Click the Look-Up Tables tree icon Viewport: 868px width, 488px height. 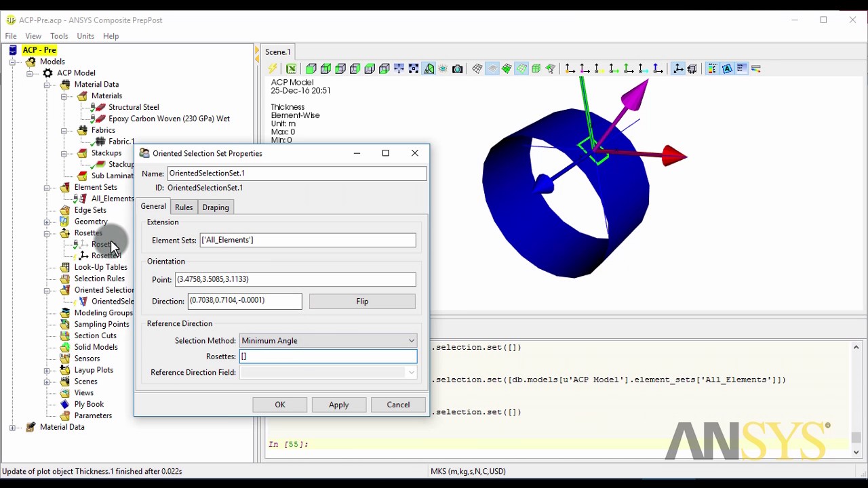click(65, 267)
